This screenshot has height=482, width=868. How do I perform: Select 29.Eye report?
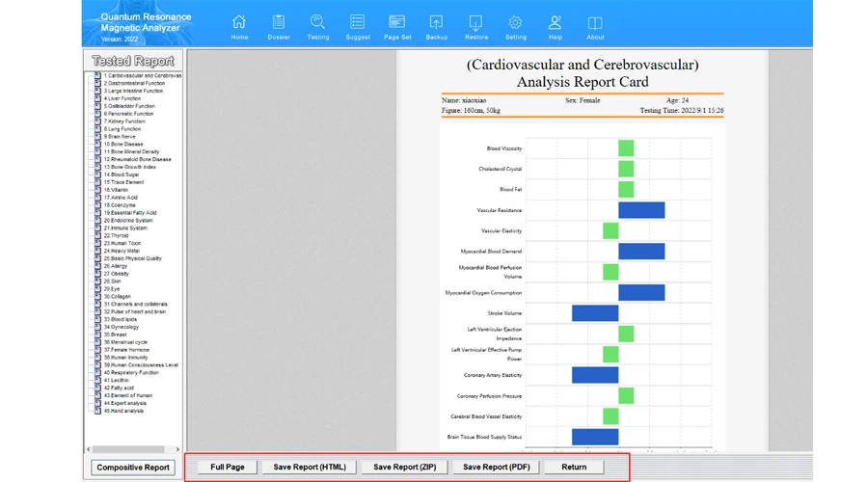[112, 288]
